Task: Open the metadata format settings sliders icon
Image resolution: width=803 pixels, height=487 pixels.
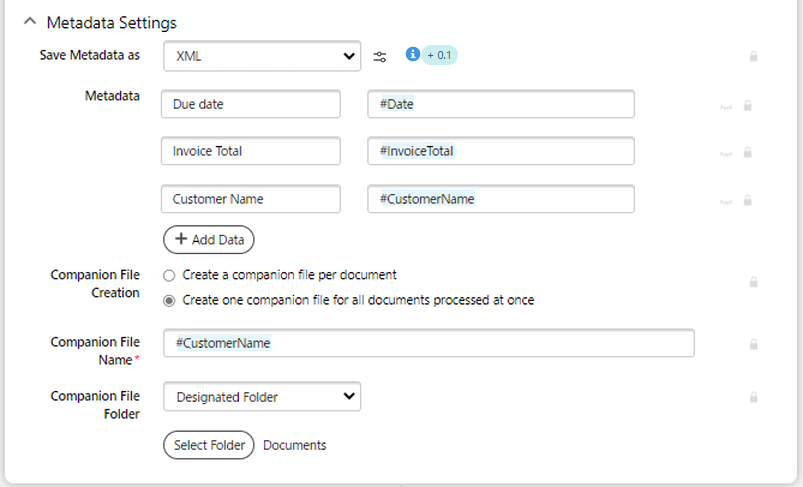Action: point(379,57)
